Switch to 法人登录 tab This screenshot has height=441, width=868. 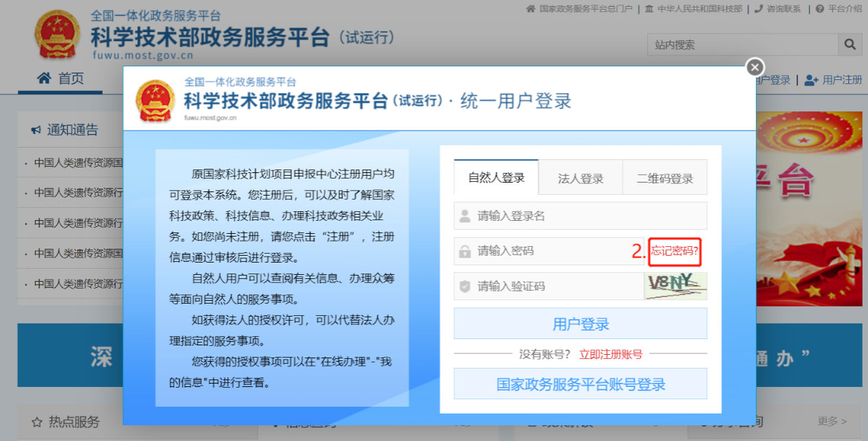pyautogui.click(x=580, y=178)
